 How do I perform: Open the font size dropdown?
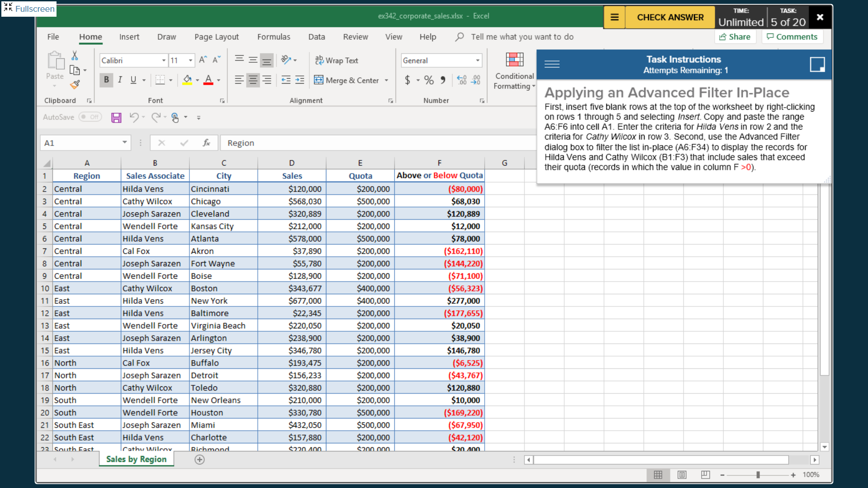[x=190, y=60]
